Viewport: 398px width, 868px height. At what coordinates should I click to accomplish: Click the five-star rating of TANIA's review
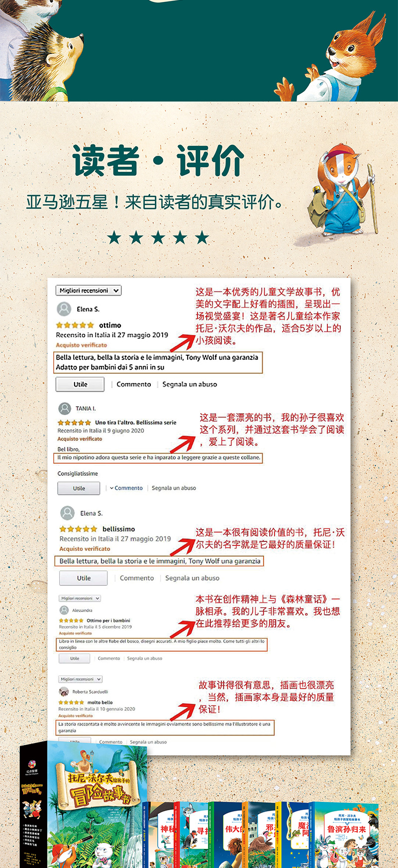click(x=74, y=423)
